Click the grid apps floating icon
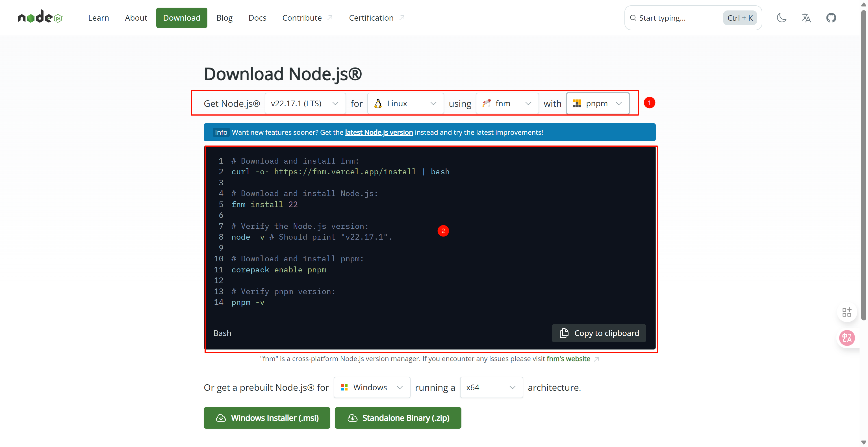The height and width of the screenshot is (447, 868). [847, 312]
